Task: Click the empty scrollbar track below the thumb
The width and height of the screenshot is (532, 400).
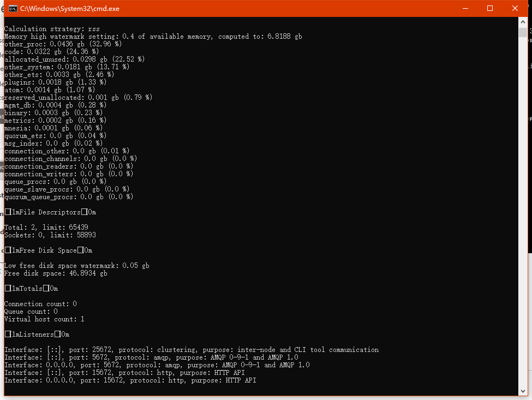Action: tap(523, 218)
